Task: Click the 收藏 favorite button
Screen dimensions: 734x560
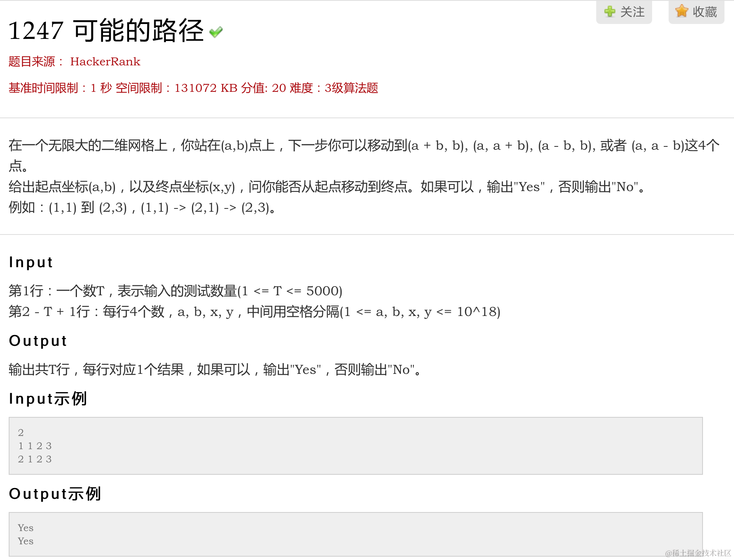Action: pos(696,12)
